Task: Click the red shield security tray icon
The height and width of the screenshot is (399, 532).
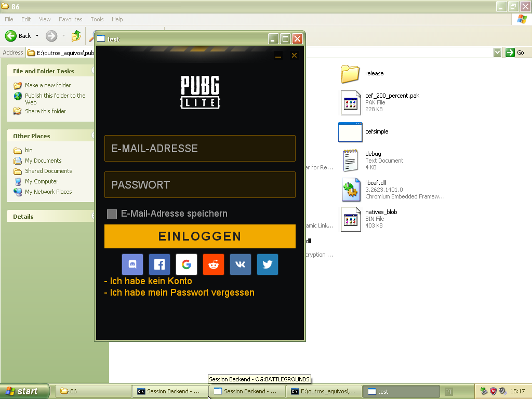Action: 494,392
